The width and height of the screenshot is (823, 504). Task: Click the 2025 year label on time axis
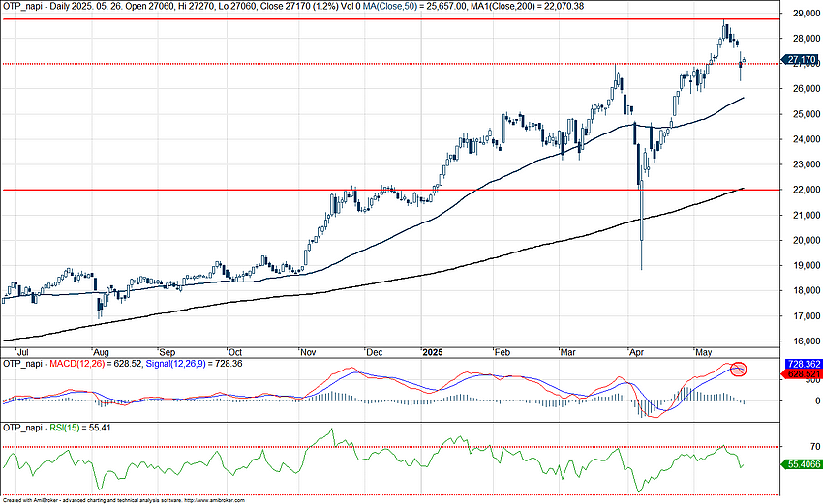coord(433,352)
